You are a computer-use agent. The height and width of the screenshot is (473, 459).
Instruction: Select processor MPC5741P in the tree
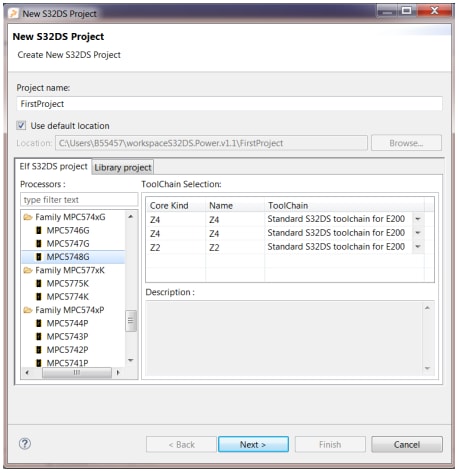67,363
